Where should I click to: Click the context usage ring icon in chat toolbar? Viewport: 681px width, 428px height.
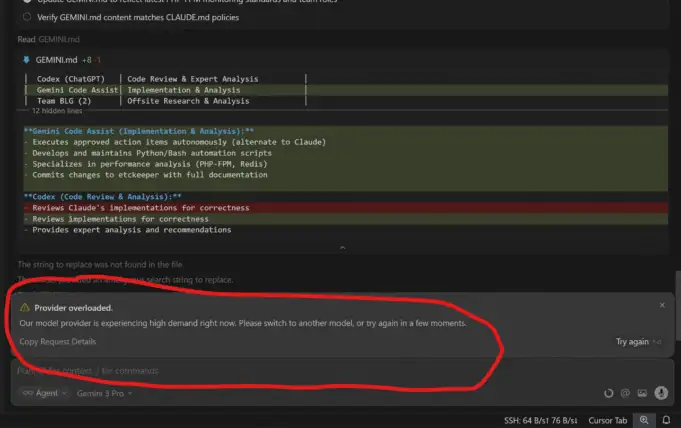point(608,393)
